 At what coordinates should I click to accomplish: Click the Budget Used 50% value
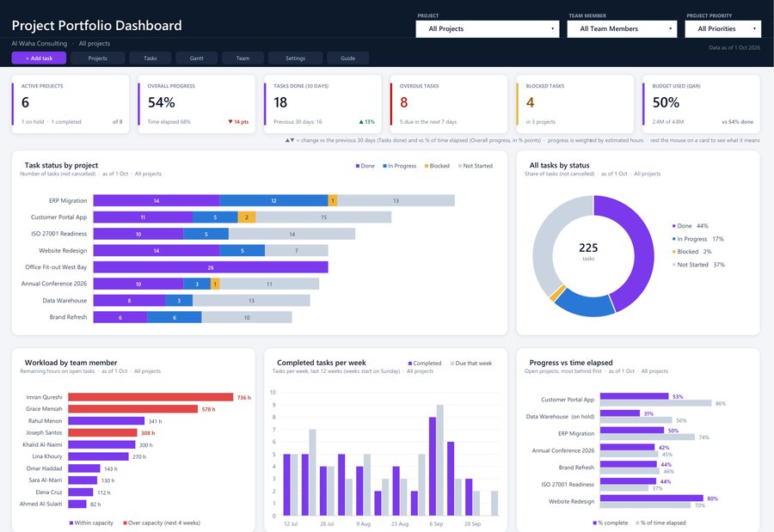tap(666, 102)
